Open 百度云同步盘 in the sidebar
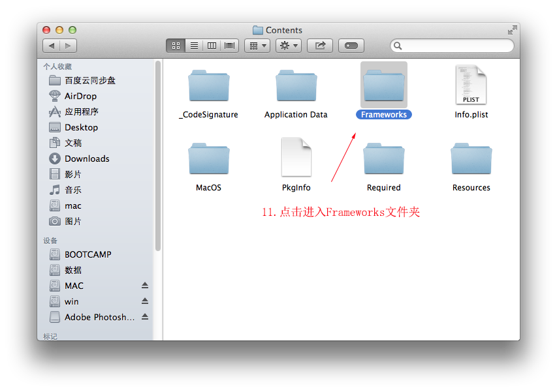557x392 pixels. (96, 80)
